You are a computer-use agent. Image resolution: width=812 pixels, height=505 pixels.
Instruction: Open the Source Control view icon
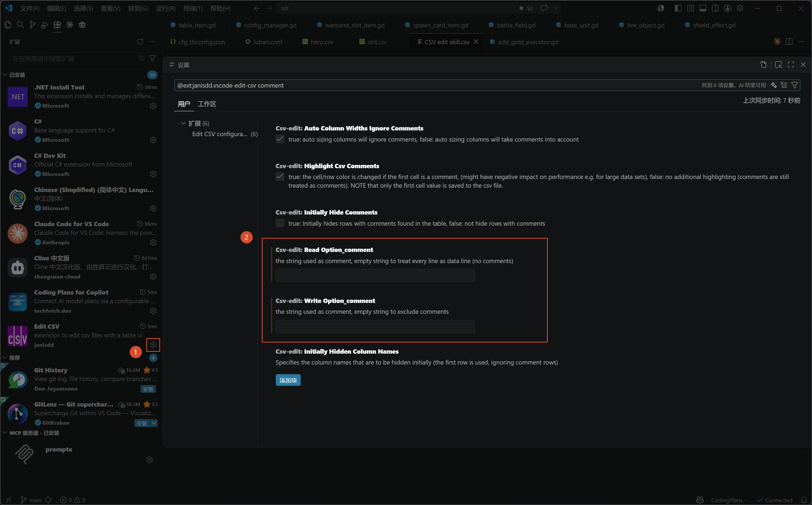pyautogui.click(x=32, y=25)
